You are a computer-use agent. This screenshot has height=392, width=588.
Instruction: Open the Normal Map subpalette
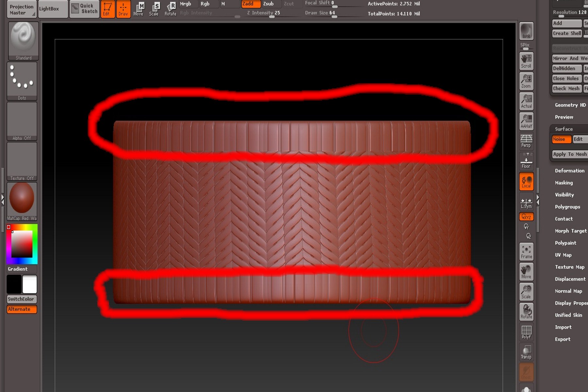tap(568, 291)
